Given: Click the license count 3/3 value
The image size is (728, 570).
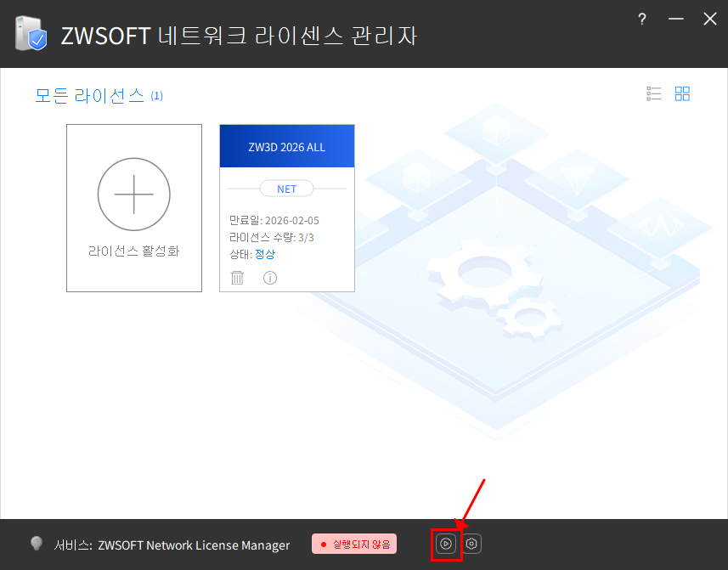Looking at the screenshot, I should 305,237.
